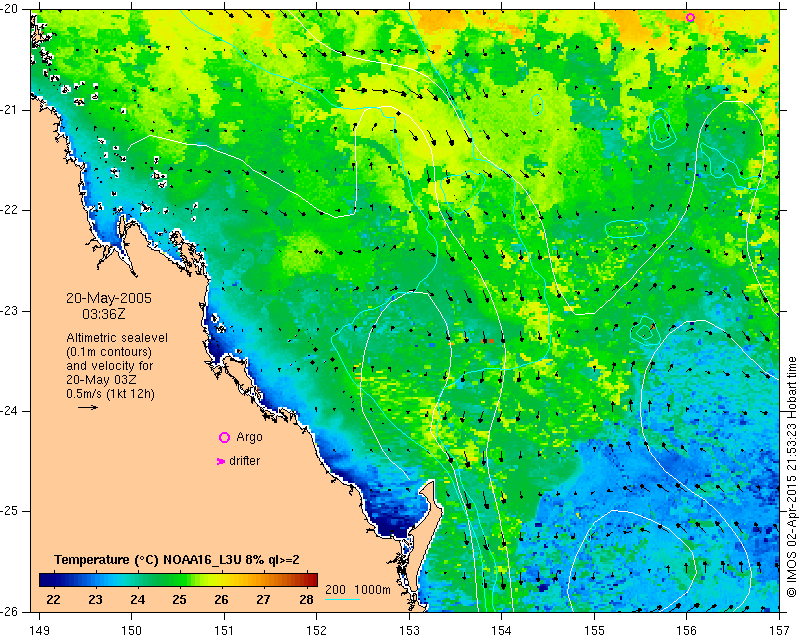This screenshot has height=640, width=800.
Task: Click the cyan bathymetry legend line
Action: 342,599
